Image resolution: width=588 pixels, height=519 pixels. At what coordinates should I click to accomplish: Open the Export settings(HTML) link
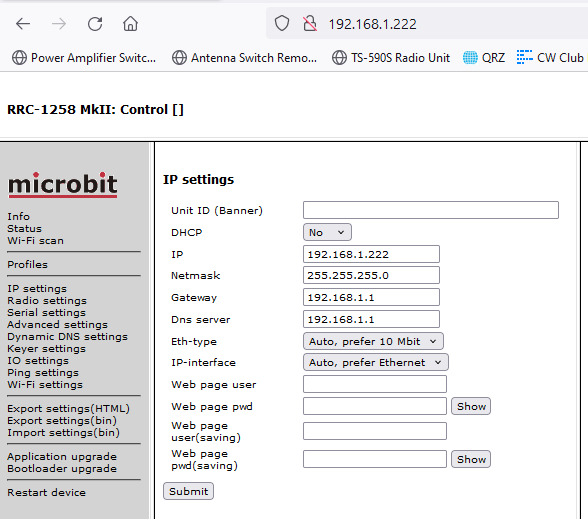coord(69,408)
